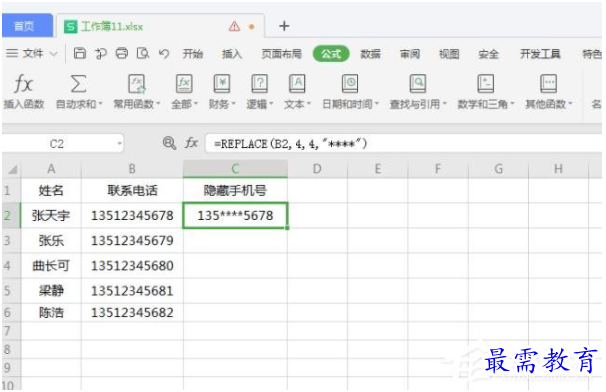Viewport: 606px width, 392px height.
Task: Expand the AutoSum (自动求和) dropdown arrow
Action: point(100,104)
